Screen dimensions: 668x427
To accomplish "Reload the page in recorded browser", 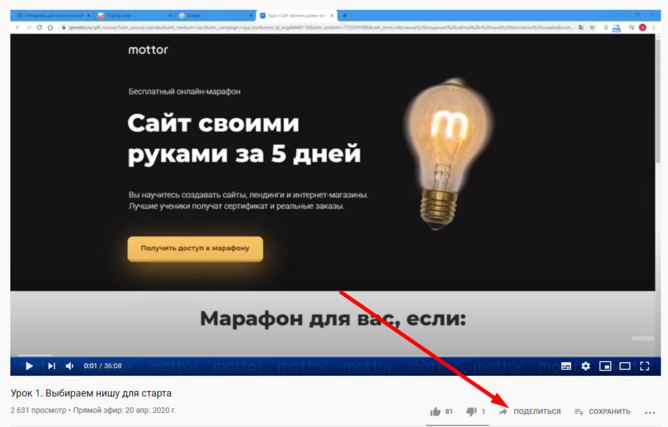I will [x=39, y=27].
